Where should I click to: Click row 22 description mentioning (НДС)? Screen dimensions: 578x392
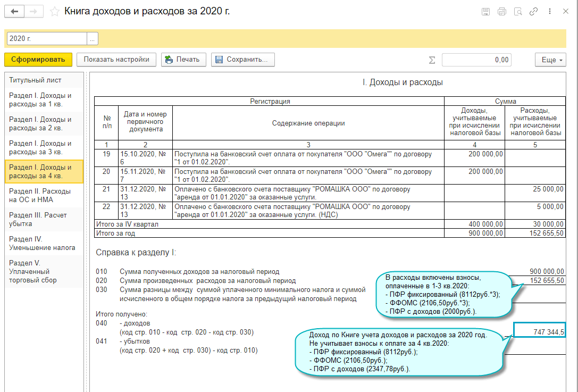point(308,211)
